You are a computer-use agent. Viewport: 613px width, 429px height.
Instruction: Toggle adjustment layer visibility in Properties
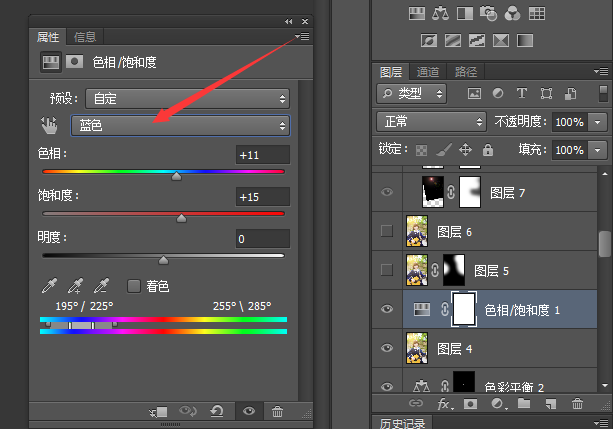(249, 411)
